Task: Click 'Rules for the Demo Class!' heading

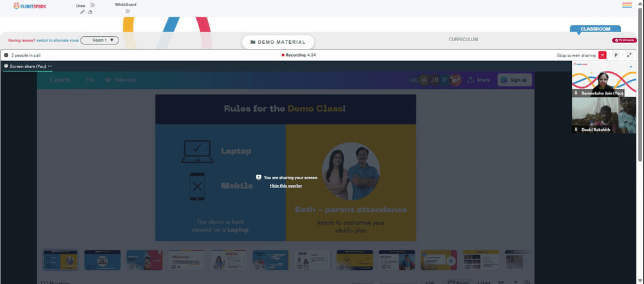Action: tap(285, 108)
